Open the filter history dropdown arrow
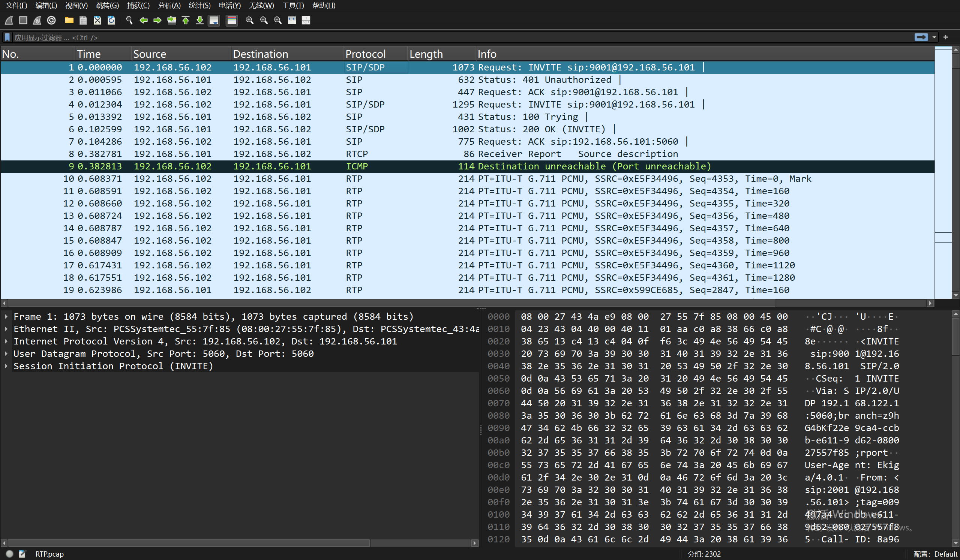Viewport: 960px width, 560px height. coord(934,37)
